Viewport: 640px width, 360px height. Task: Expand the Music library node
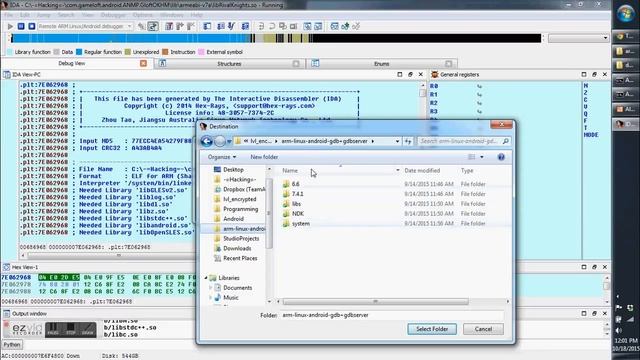coord(211,298)
